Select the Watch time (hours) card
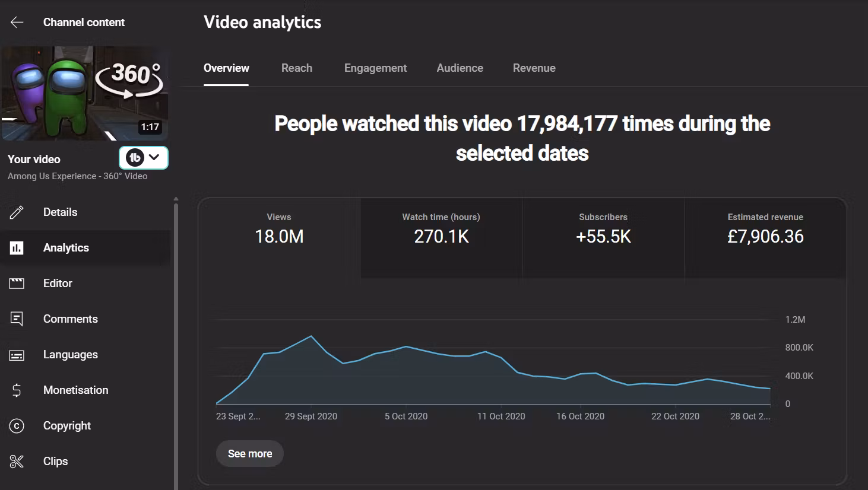 (x=441, y=237)
